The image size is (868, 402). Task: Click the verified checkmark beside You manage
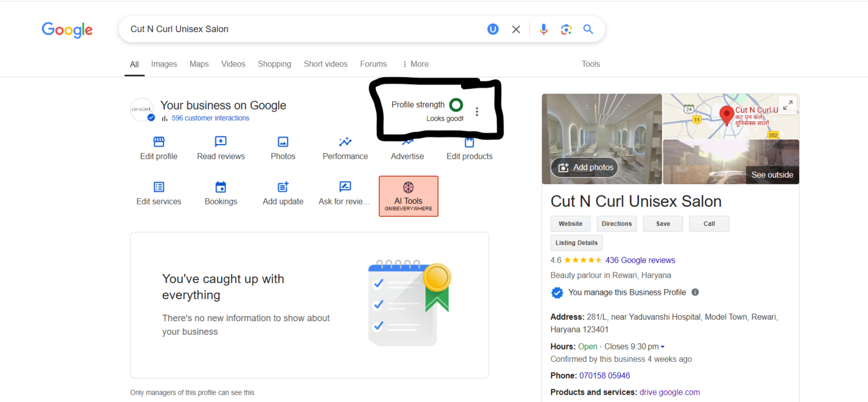coord(557,292)
